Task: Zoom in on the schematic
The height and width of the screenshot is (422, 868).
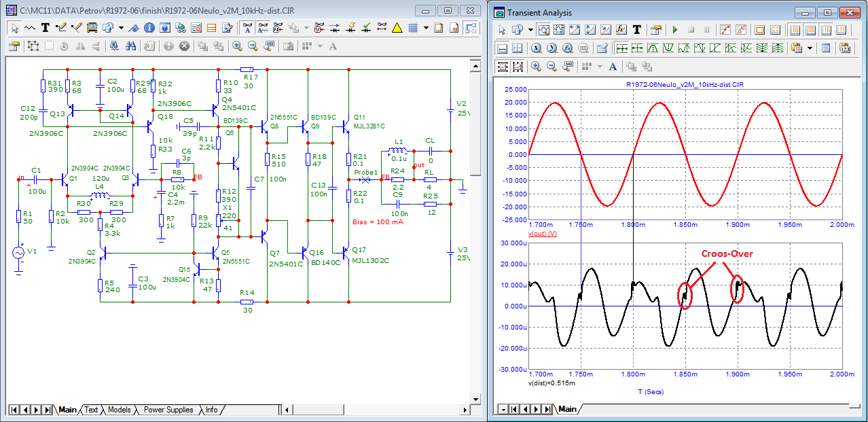Action: 237,46
